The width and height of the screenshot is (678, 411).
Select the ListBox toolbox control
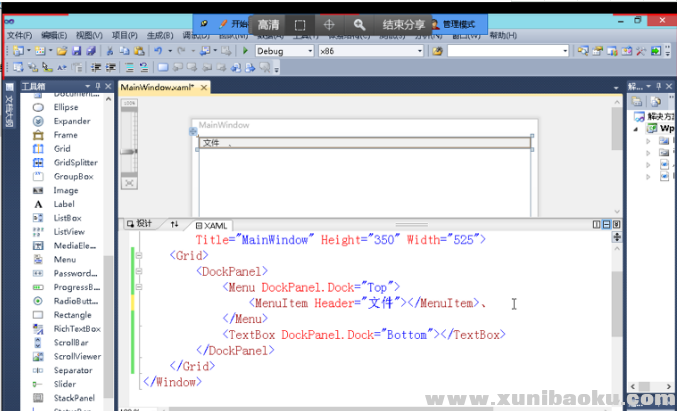point(68,218)
